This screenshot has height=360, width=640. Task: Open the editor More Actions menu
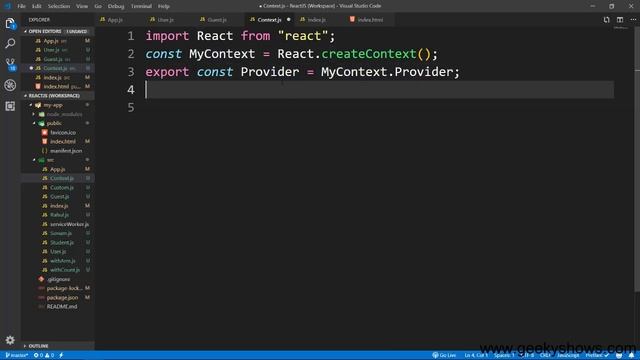tap(633, 20)
